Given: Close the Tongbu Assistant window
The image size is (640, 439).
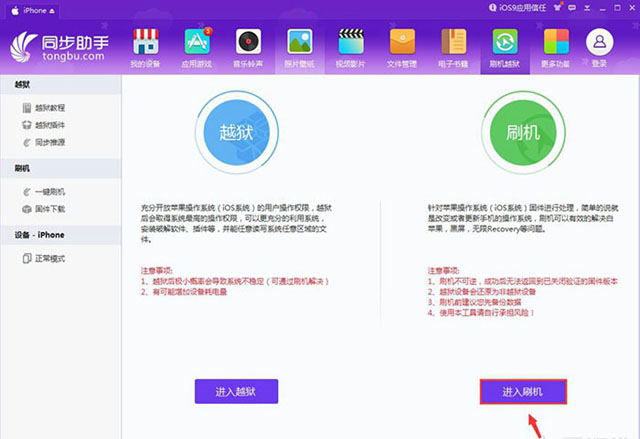Looking at the screenshot, I should click(x=632, y=8).
